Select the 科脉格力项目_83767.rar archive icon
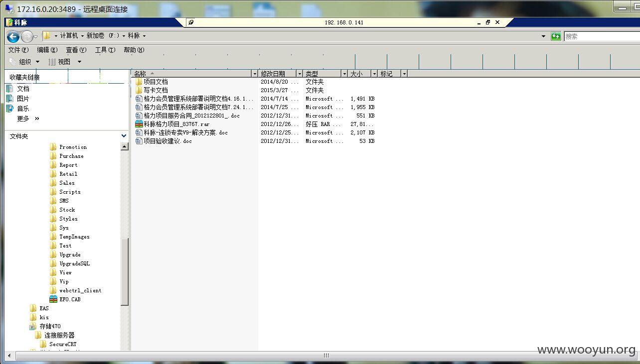This screenshot has height=364, width=640. 139,124
